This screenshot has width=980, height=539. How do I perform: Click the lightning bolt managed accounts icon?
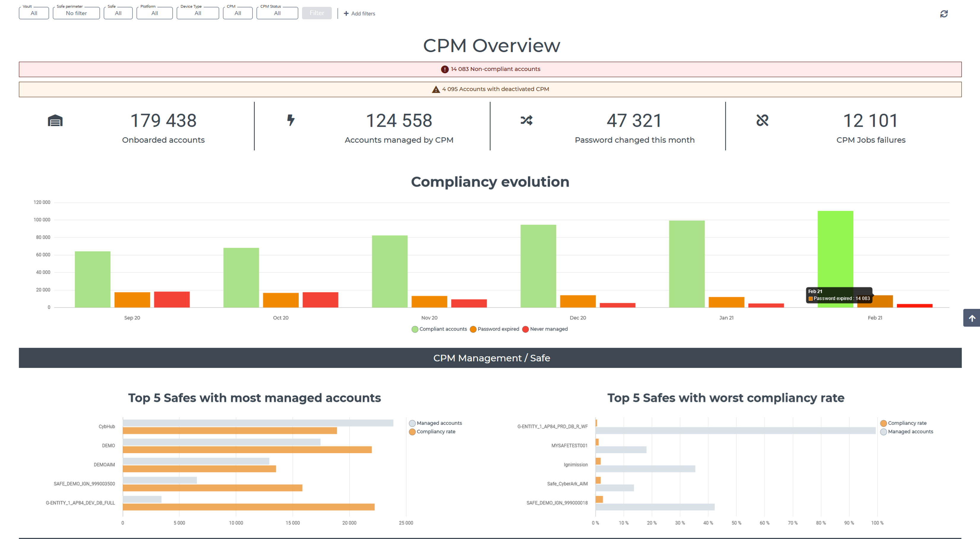291,120
